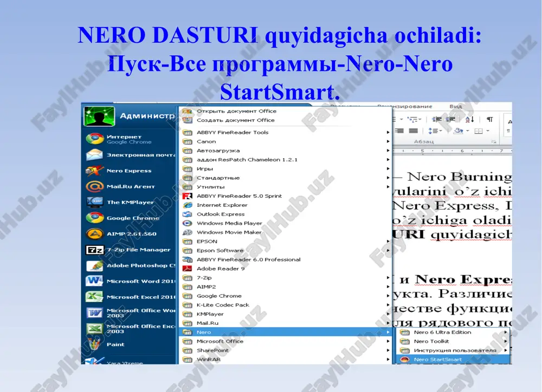The height and width of the screenshot is (392, 542).
Task: Open Nero 6 Ultra Edition submenu
Action: (453, 332)
